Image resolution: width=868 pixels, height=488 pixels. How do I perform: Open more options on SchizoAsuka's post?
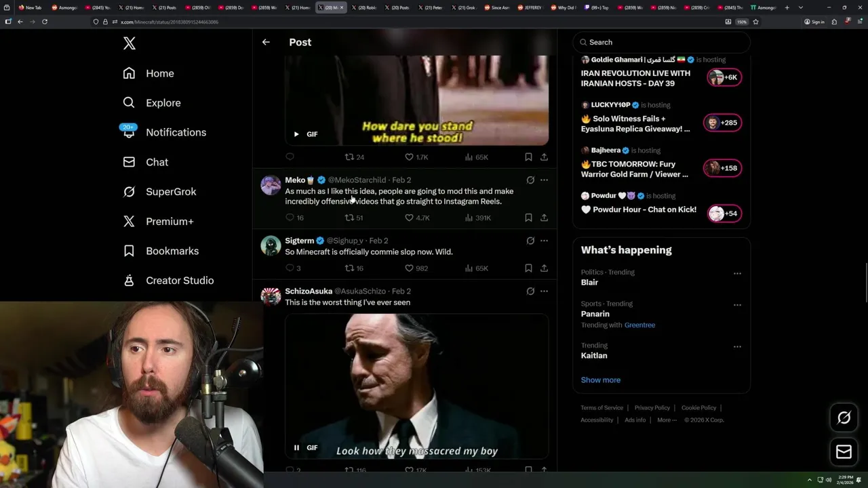544,291
